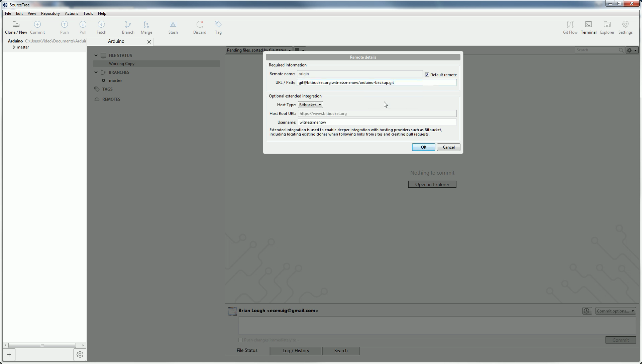Image resolution: width=642 pixels, height=364 pixels.
Task: Toggle Push changes immediately checkbox
Action: click(x=240, y=340)
